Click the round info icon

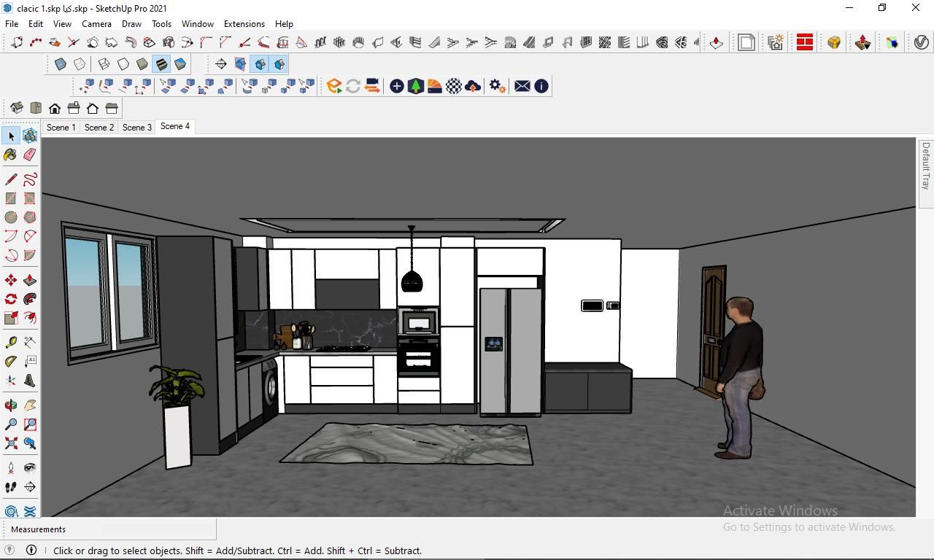(541, 86)
